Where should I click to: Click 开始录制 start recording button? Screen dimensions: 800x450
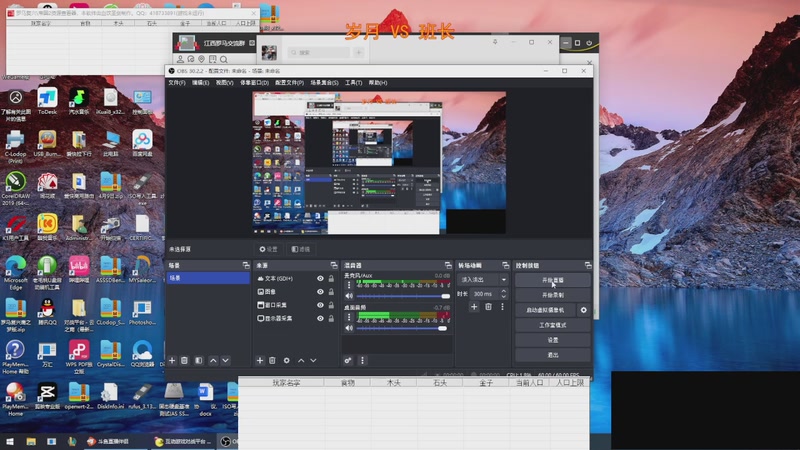553,295
